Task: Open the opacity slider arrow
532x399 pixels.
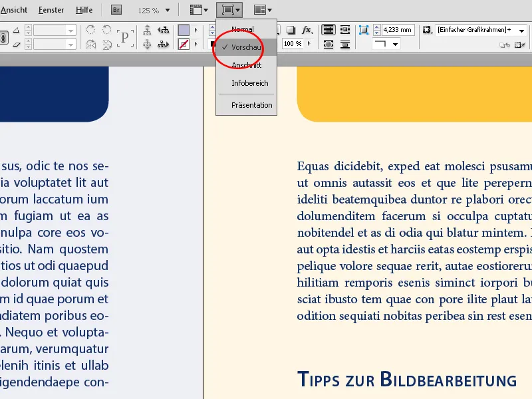Action: 309,44
